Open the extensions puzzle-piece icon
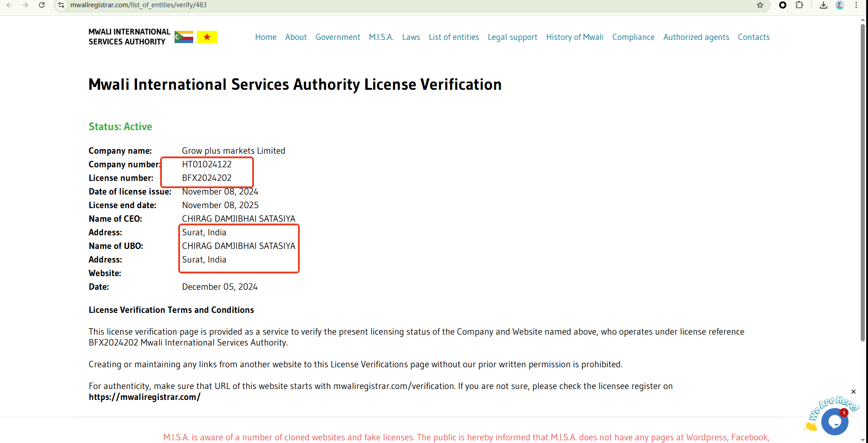Screen dimensions: 868x443 pos(799,5)
